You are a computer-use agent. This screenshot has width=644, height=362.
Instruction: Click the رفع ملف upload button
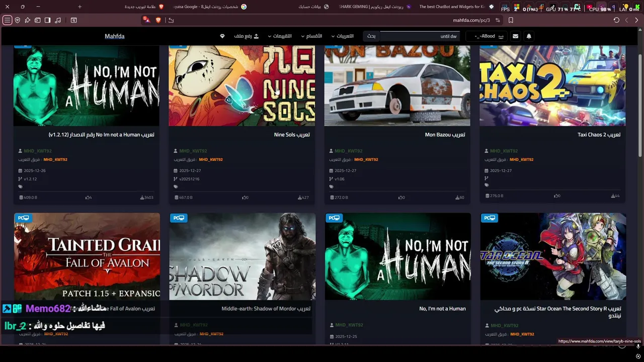point(247,36)
